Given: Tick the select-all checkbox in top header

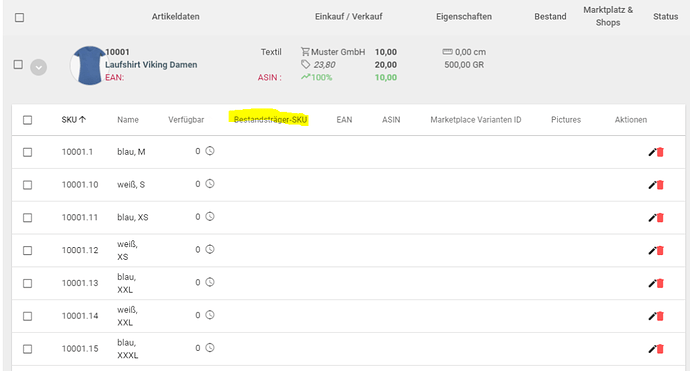Looking at the screenshot, I should coord(19,18).
